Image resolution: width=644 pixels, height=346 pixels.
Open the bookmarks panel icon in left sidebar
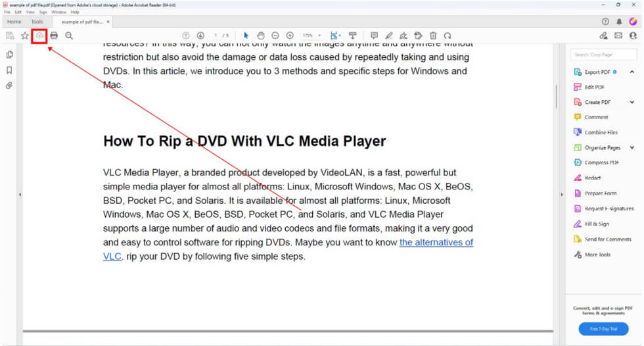pos(9,70)
